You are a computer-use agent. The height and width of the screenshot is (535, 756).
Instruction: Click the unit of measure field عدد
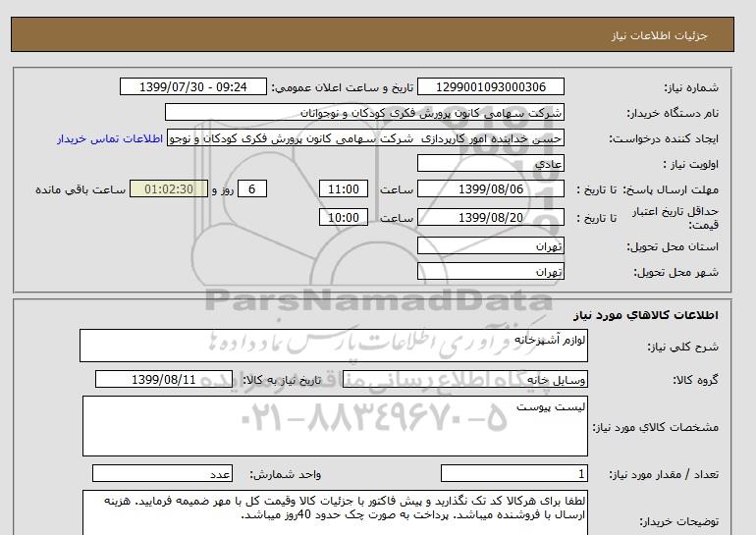[162, 473]
